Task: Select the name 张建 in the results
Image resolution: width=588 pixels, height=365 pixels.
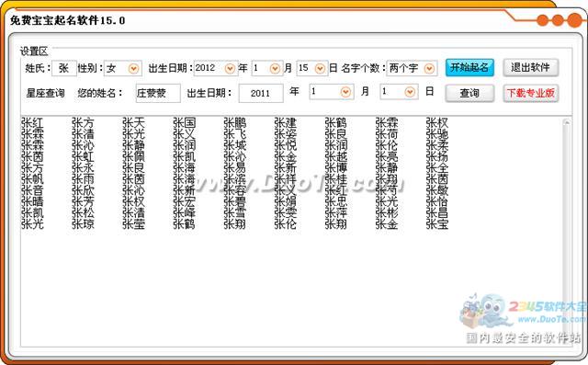Action: pos(286,122)
